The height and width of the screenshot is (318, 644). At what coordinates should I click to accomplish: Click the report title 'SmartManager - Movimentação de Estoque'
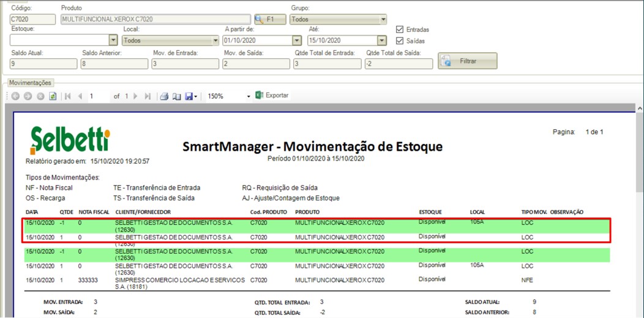313,146
